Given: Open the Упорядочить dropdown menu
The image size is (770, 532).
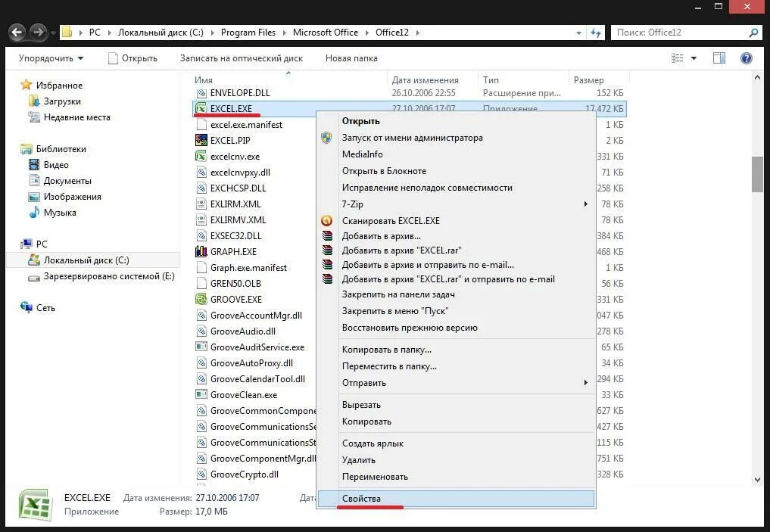Looking at the screenshot, I should [51, 58].
